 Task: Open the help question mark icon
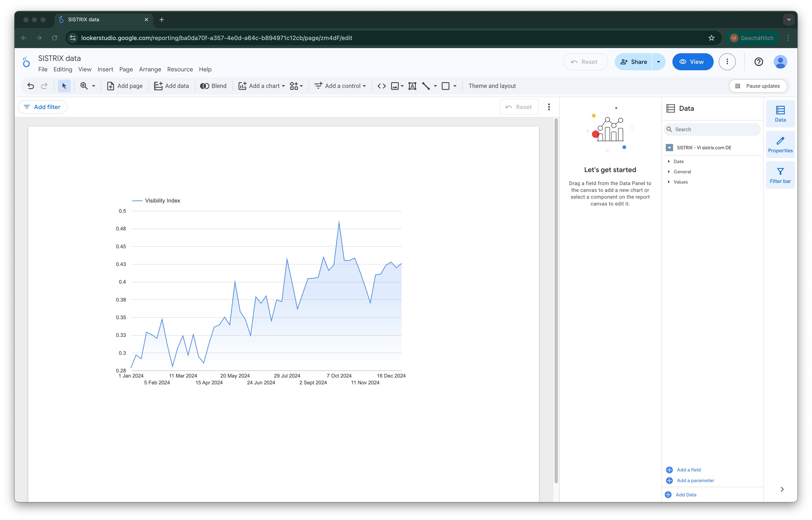[759, 62]
